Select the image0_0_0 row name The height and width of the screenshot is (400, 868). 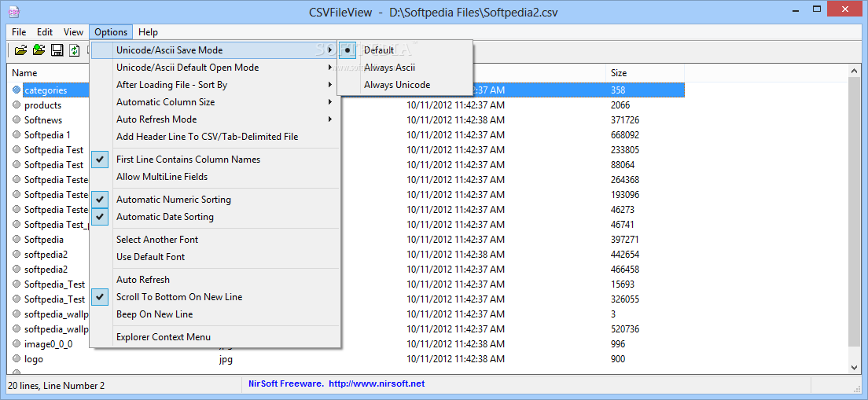click(x=48, y=344)
